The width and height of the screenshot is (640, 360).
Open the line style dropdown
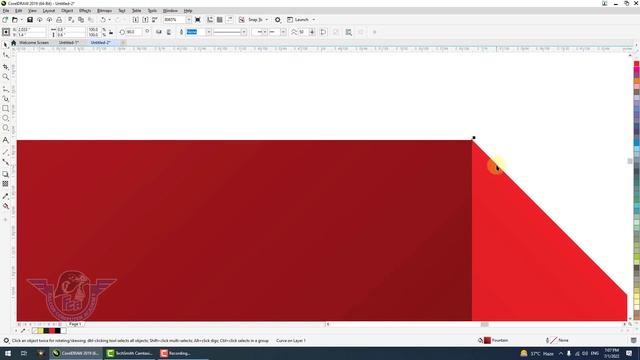click(x=244, y=32)
